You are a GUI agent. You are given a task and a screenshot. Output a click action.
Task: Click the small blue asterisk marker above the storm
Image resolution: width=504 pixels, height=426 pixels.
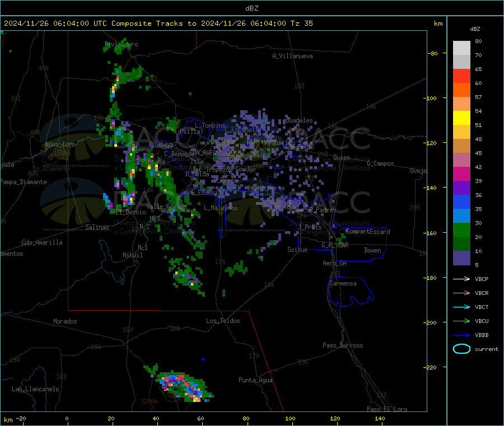click(x=203, y=359)
